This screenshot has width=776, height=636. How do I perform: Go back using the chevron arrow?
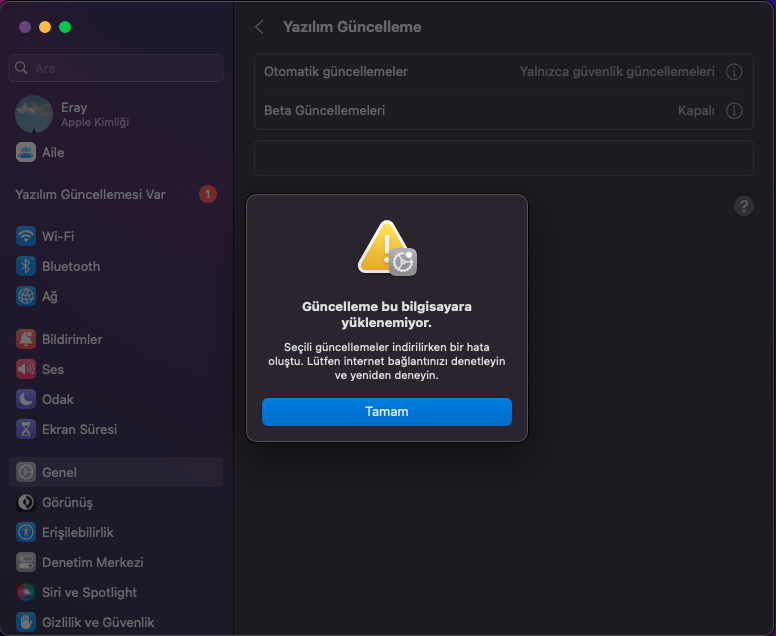pyautogui.click(x=260, y=28)
